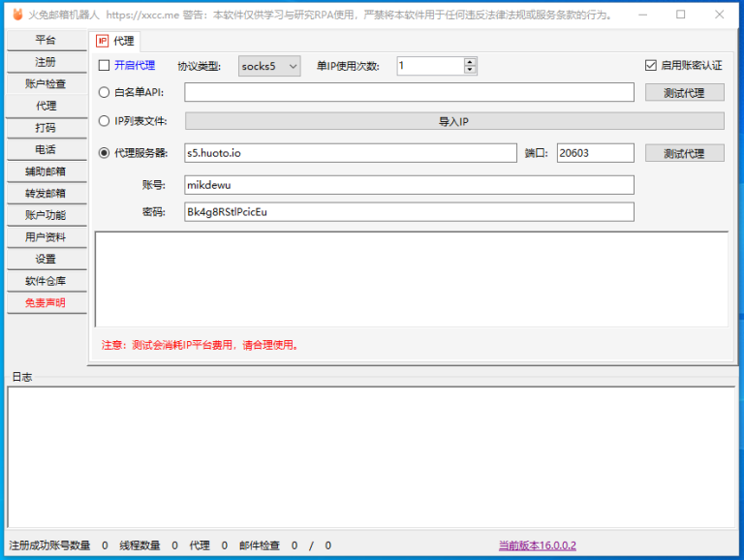Switch to 转发邮箱 in the sidebar
744x560 pixels.
tap(46, 193)
